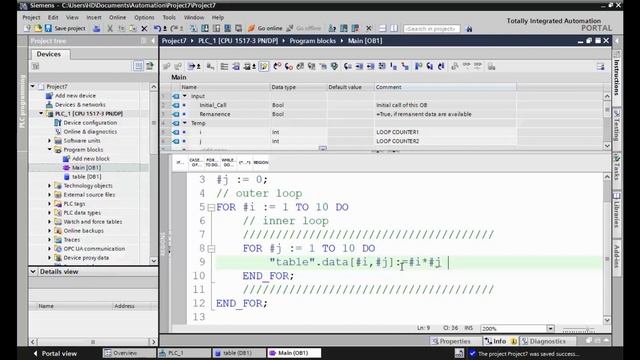Click the Split editor space vertically icon

[394, 28]
